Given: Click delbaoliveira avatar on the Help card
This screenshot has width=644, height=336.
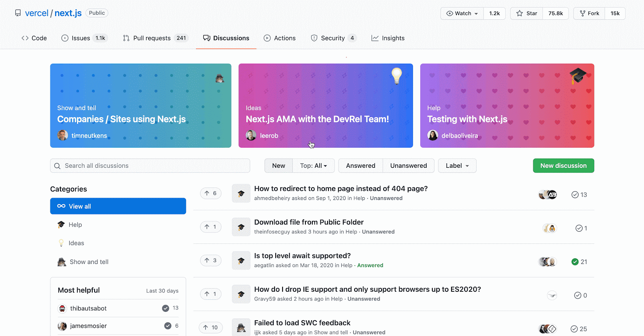Looking at the screenshot, I should click(433, 135).
